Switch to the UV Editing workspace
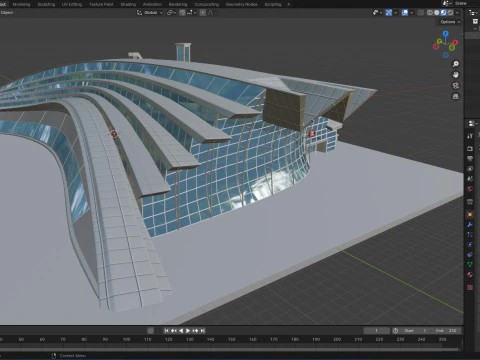This screenshot has width=480, height=360. click(x=72, y=4)
